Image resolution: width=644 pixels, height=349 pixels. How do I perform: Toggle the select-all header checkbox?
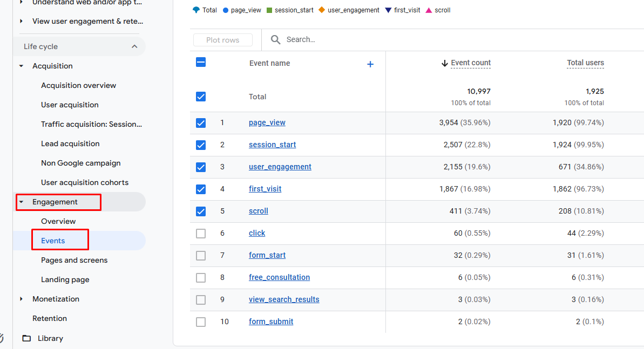[x=201, y=63]
